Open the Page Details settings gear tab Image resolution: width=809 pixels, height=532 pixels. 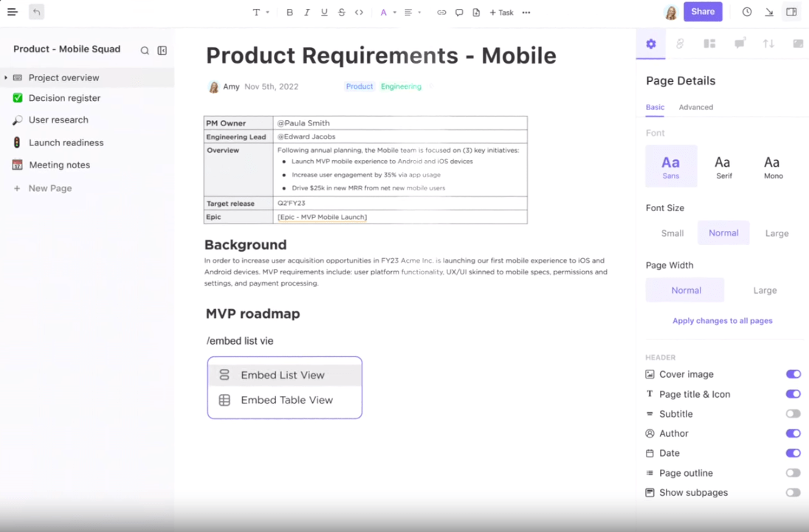tap(650, 44)
